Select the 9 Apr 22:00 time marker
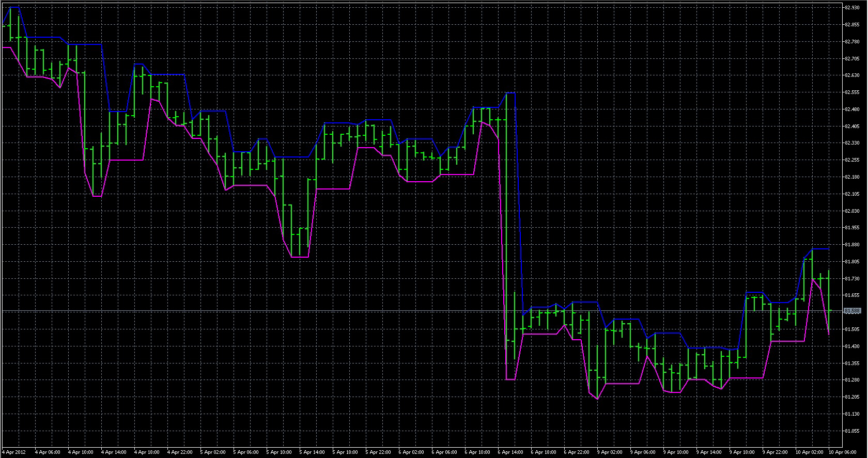The image size is (868, 458). [775, 452]
